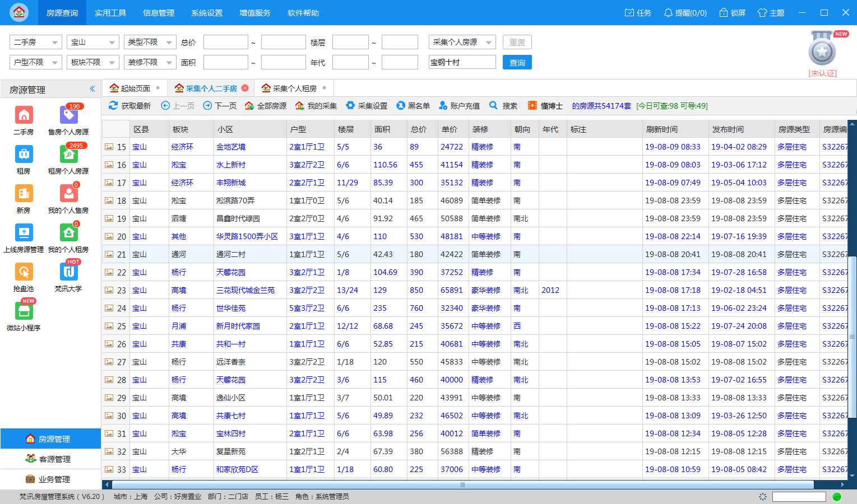The image size is (857, 504).
Task: Go to 下一页 next page
Action: tap(220, 106)
